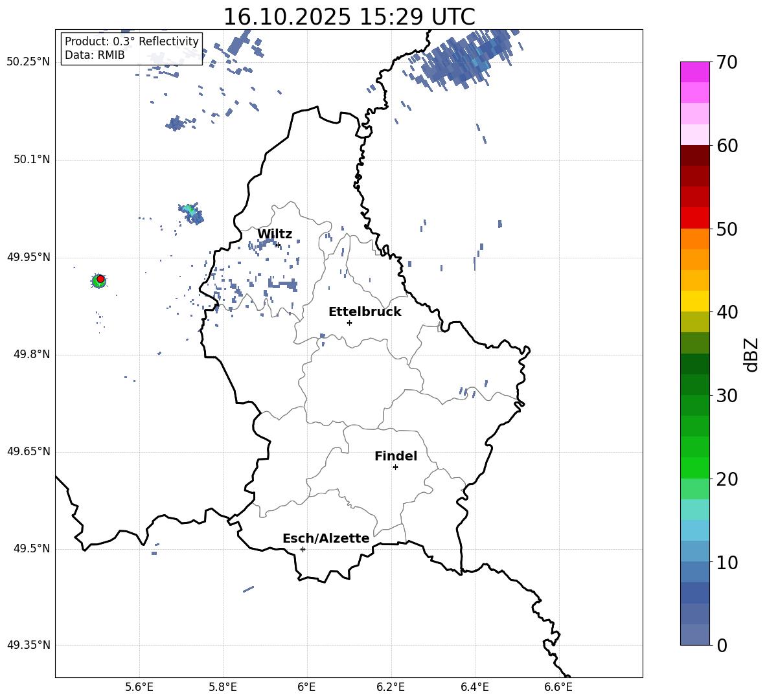Click the 6°E longitude tick label

tap(306, 687)
